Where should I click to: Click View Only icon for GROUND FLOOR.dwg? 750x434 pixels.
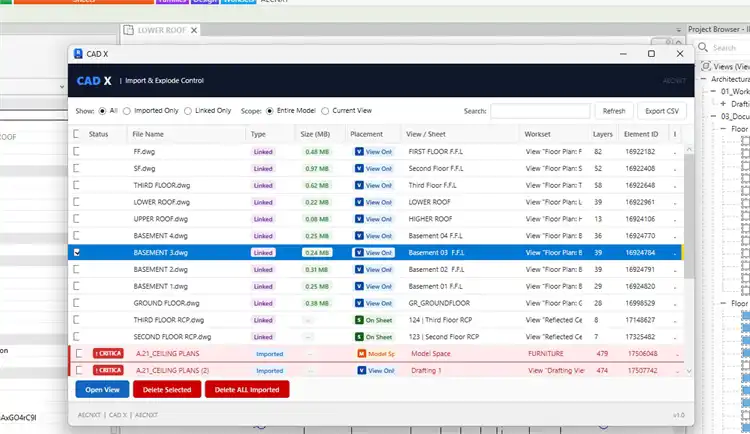point(359,303)
